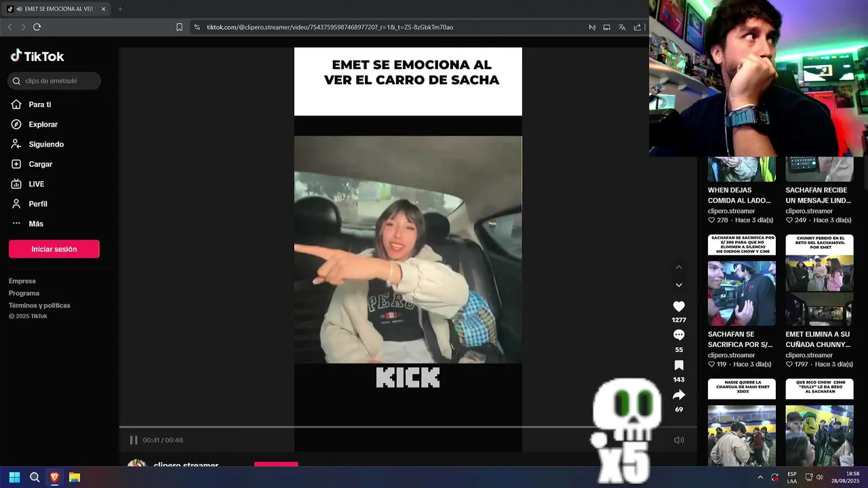Viewport: 868px width, 488px height.
Task: Open File Explorer from taskbar
Action: (75, 477)
